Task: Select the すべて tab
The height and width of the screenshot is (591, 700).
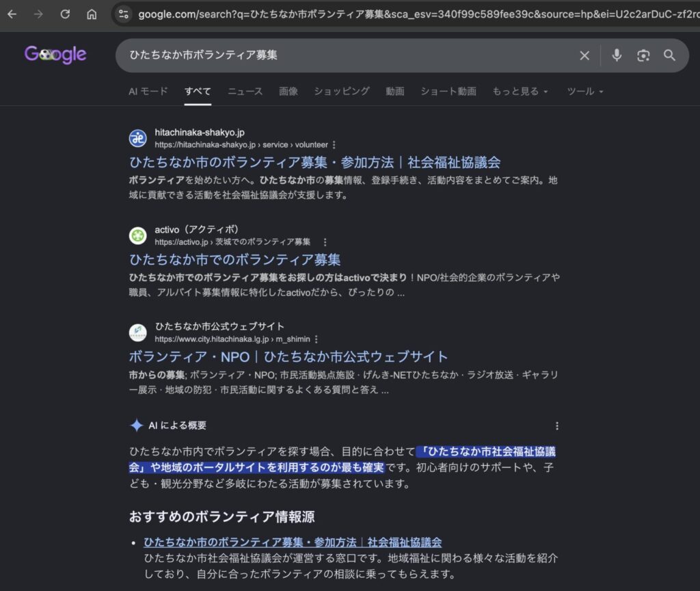Action: (198, 91)
